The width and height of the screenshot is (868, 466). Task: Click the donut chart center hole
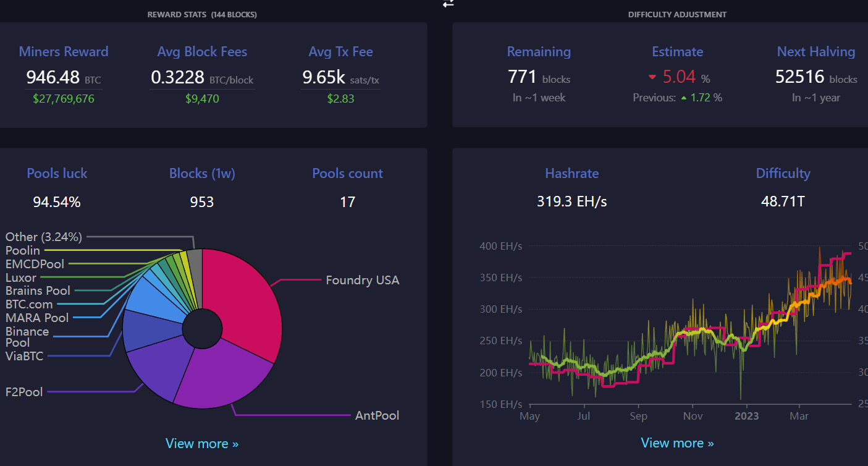203,328
